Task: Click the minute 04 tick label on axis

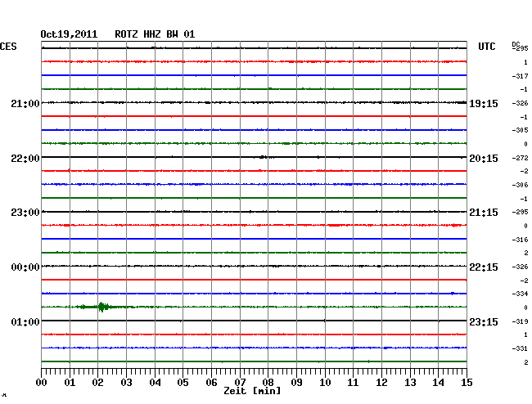Action: (155, 383)
